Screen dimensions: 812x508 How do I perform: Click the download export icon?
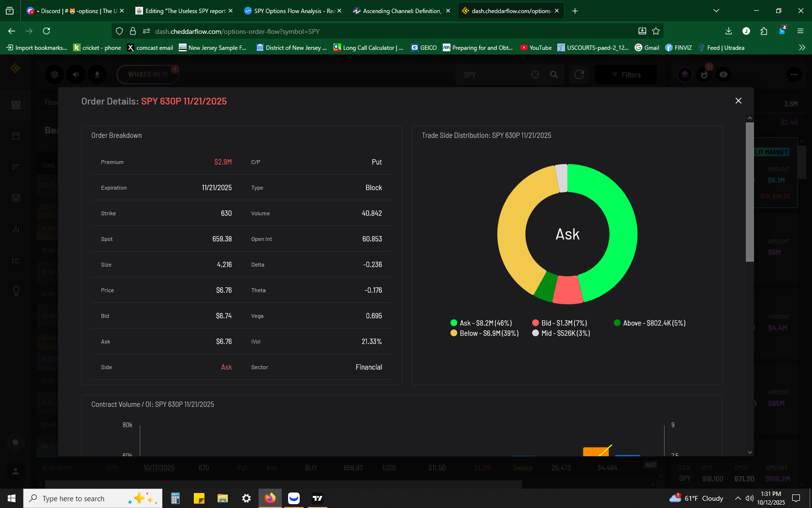point(97,75)
